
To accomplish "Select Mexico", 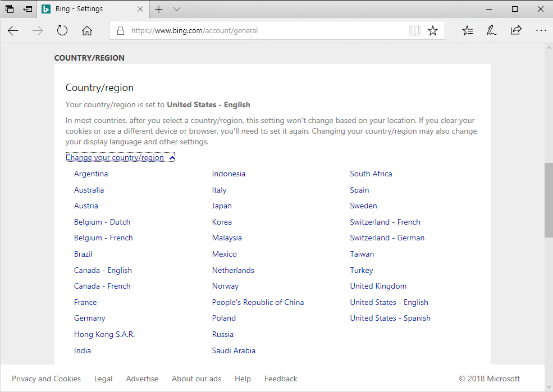I will [225, 254].
